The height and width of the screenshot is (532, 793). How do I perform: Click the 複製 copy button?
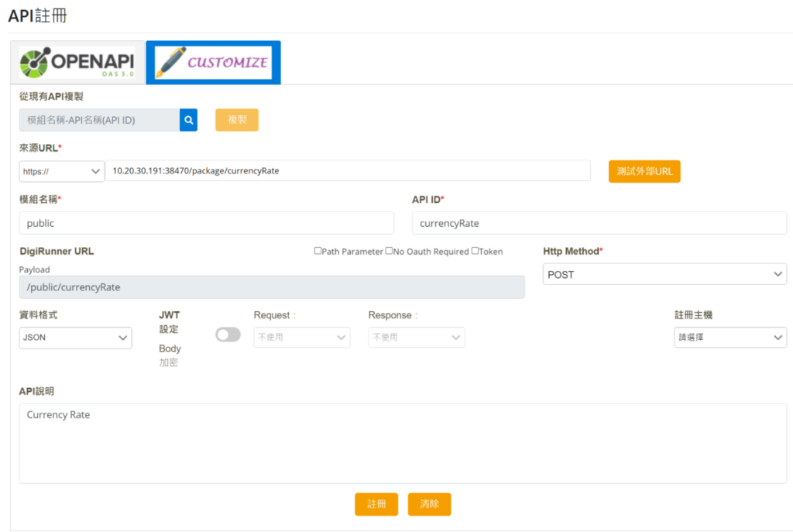coord(236,119)
